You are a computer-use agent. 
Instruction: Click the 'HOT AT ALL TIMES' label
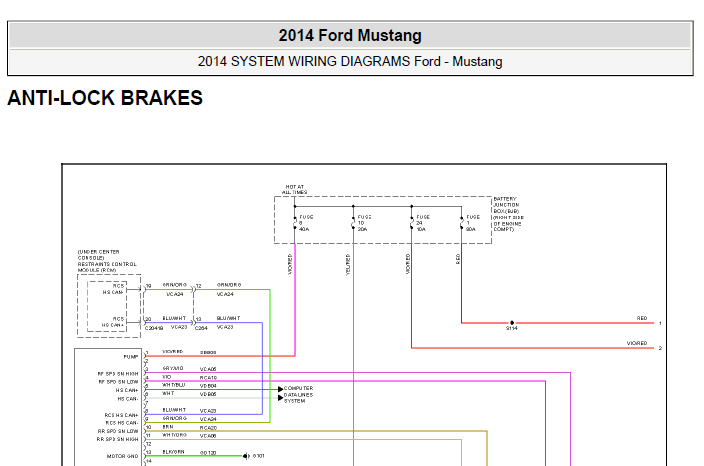click(x=295, y=189)
